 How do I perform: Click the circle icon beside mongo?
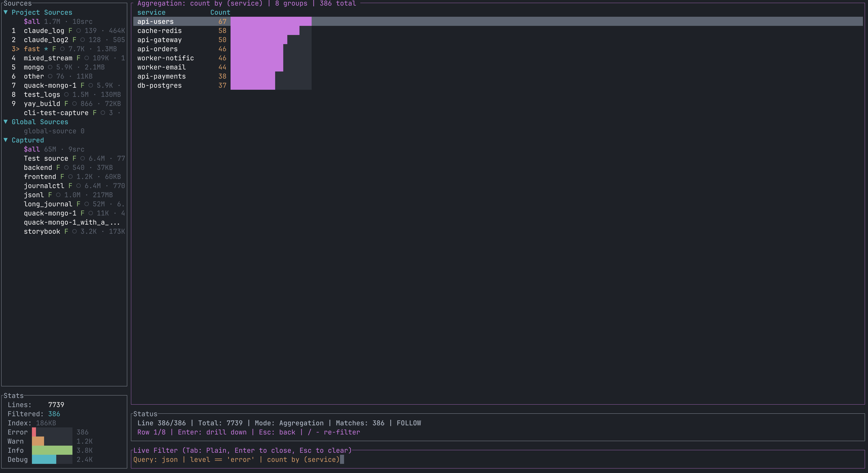50,67
